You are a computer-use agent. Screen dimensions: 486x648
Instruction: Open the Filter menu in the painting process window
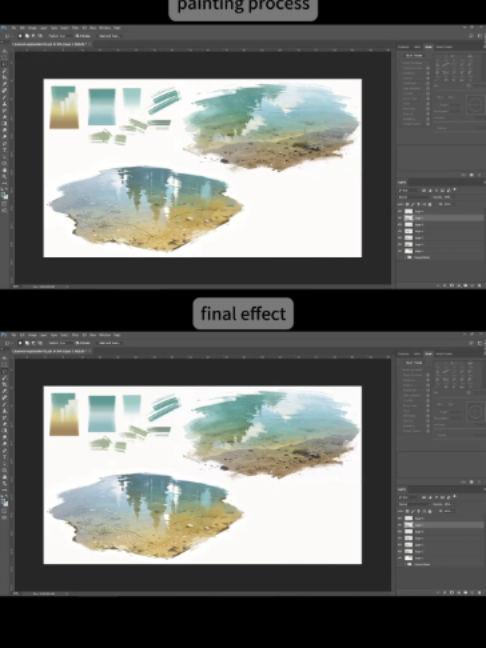click(x=75, y=28)
